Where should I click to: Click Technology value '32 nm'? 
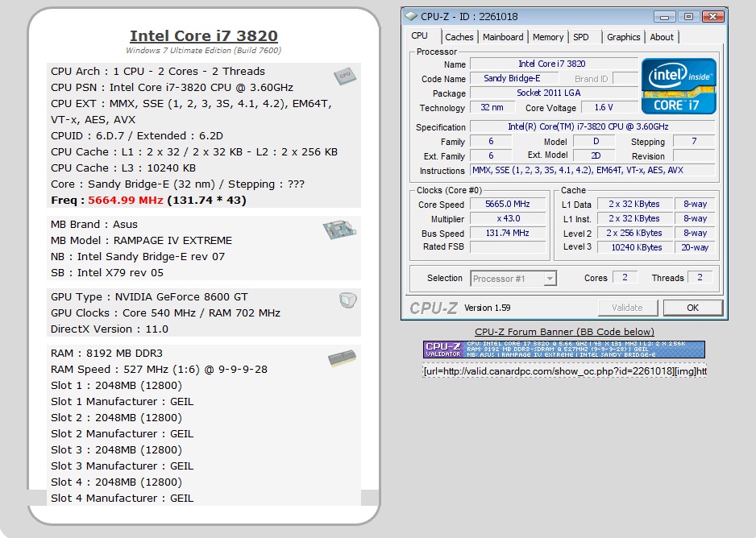(x=492, y=107)
